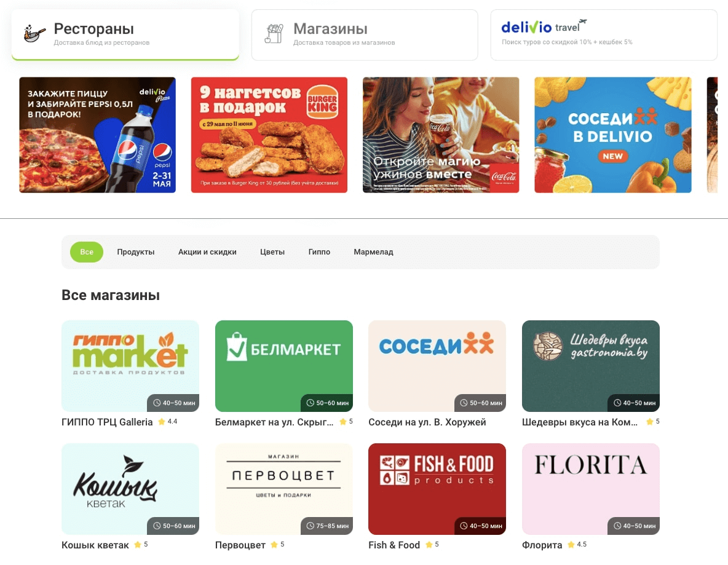Image resolution: width=728 pixels, height=565 pixels.
Task: Click the grocery bag shops icon
Action: (274, 34)
